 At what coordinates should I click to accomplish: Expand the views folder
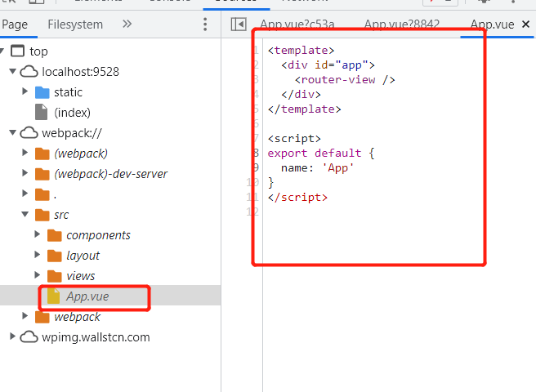tap(38, 275)
